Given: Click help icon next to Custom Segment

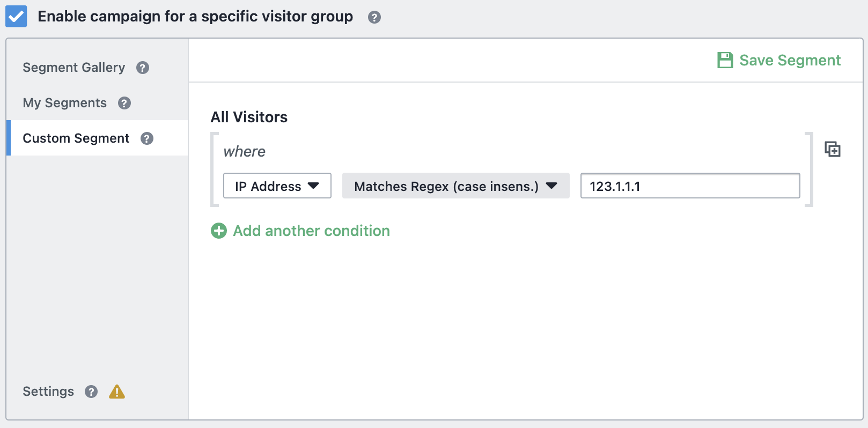Looking at the screenshot, I should pyautogui.click(x=147, y=138).
